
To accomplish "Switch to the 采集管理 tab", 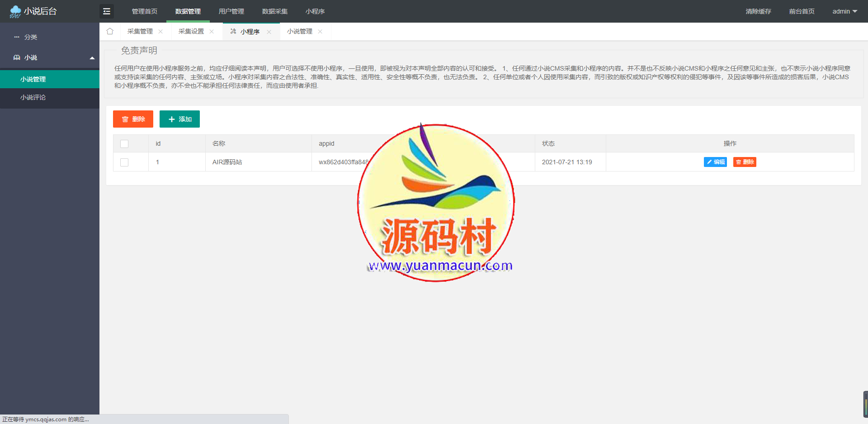I will [140, 31].
